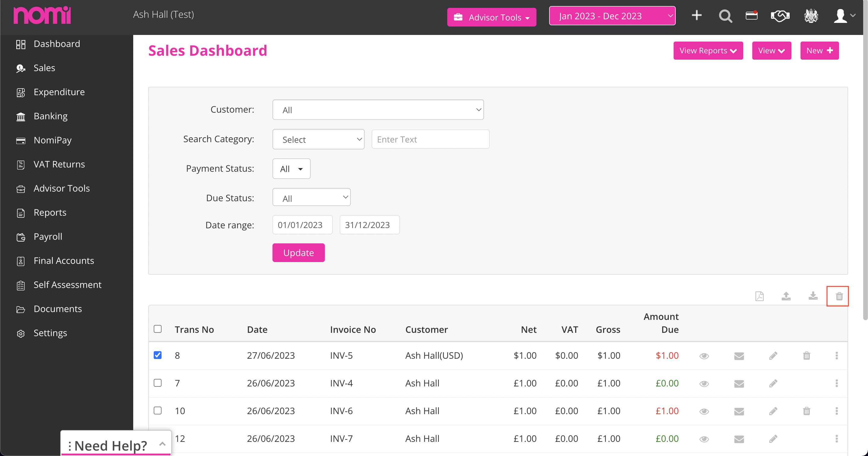This screenshot has width=868, height=456.
Task: View invoice INV-7 with eye icon
Action: (x=704, y=439)
